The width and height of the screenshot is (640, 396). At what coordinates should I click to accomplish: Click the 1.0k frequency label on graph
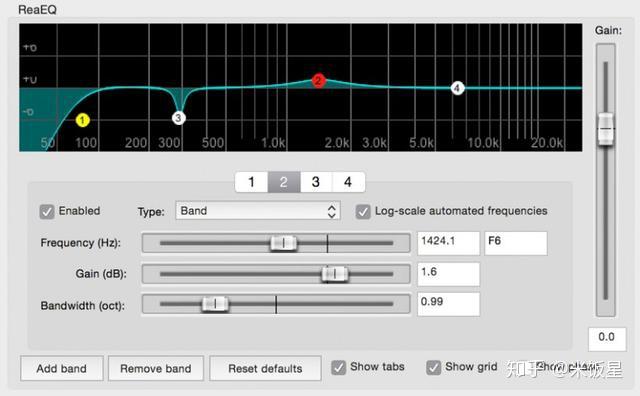click(x=273, y=143)
